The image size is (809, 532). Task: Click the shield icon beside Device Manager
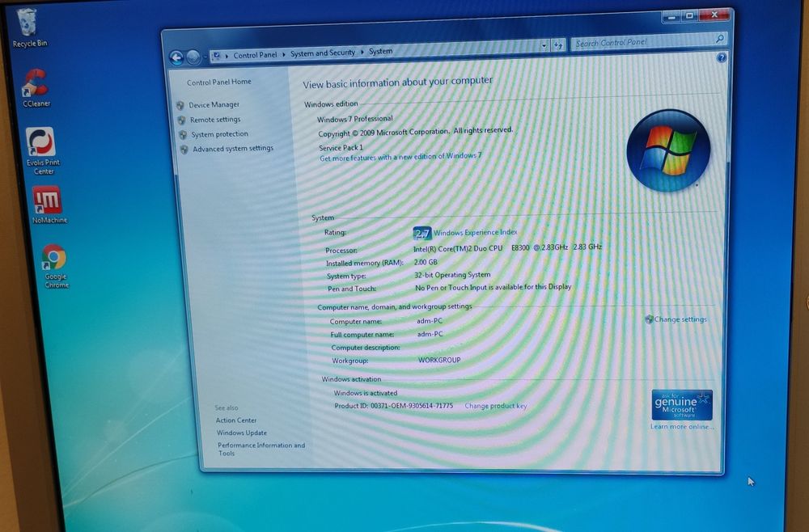click(x=180, y=106)
